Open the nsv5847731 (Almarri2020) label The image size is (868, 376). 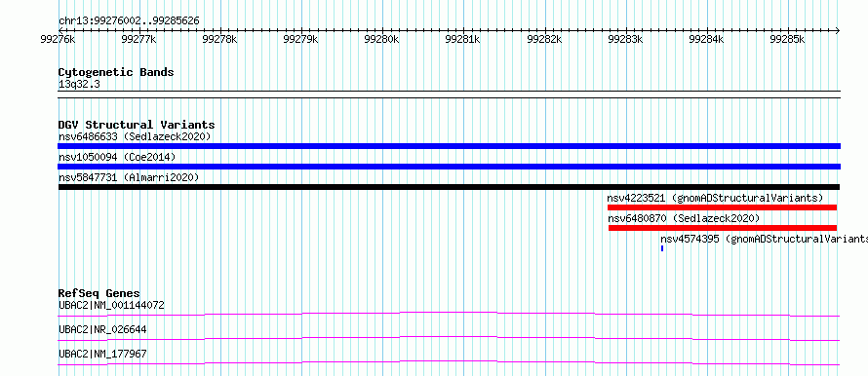click(129, 177)
